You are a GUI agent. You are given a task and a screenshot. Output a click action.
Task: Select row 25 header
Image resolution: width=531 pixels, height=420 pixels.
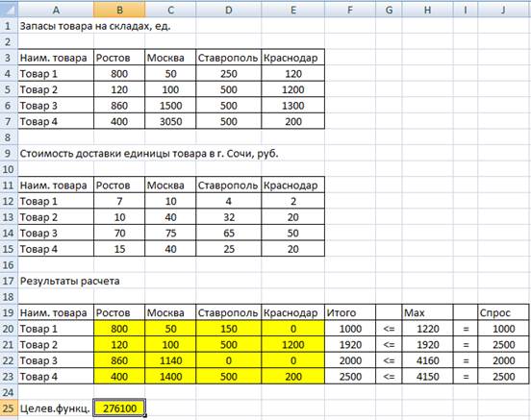(9, 408)
